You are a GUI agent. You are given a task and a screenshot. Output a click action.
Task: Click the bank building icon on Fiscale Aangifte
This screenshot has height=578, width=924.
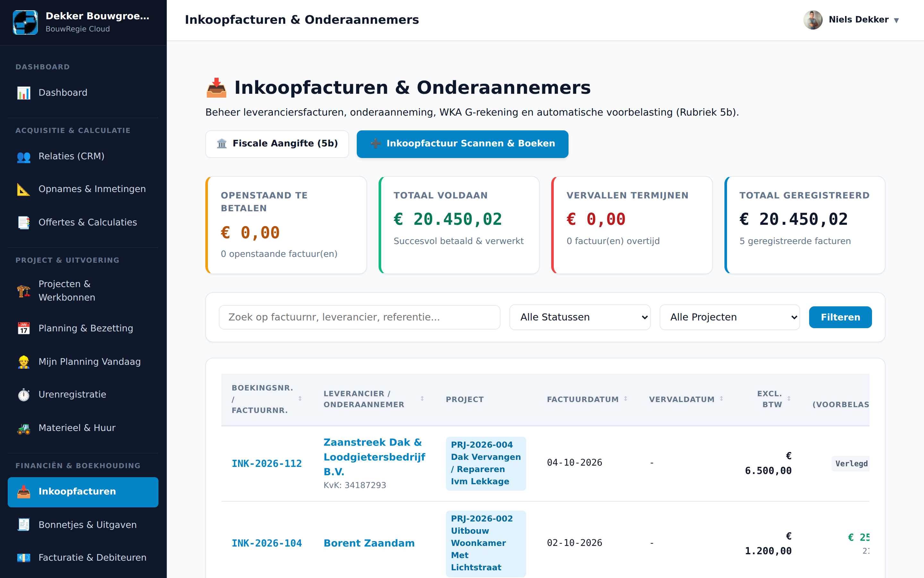[x=222, y=144]
